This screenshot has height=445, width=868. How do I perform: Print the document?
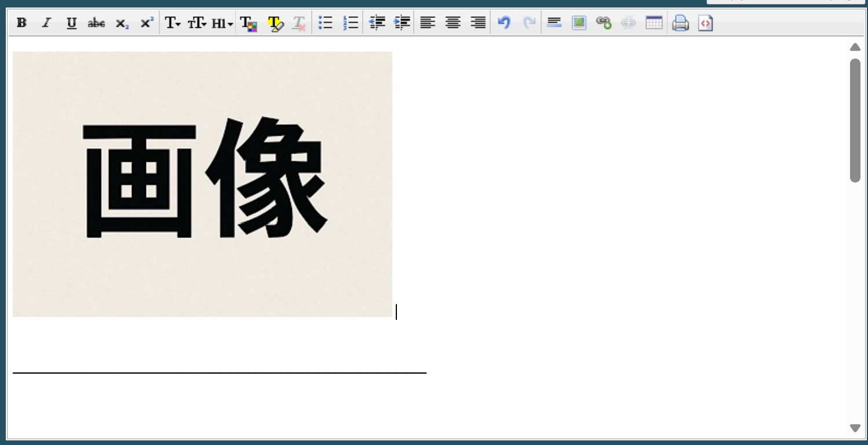click(x=680, y=23)
